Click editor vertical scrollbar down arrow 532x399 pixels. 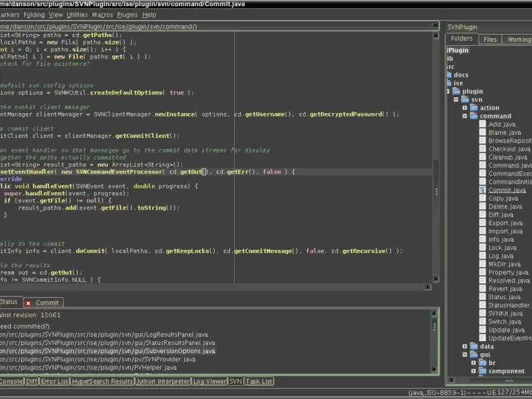click(x=436, y=279)
